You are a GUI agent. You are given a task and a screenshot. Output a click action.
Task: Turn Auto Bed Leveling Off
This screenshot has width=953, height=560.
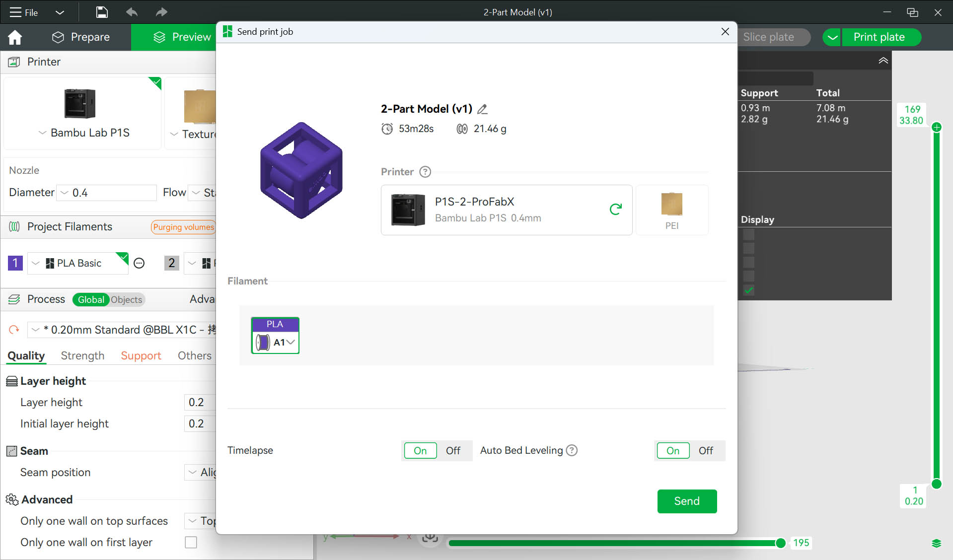tap(706, 451)
